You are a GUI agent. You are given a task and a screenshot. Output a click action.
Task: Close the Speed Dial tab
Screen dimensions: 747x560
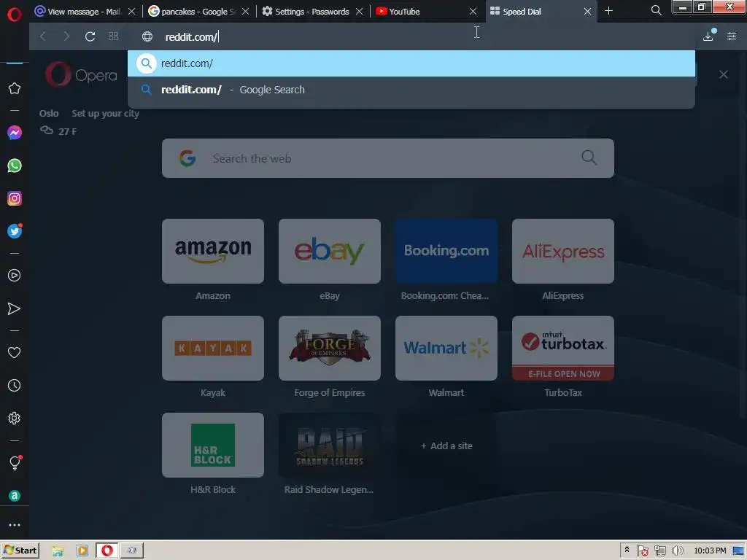[x=587, y=11]
